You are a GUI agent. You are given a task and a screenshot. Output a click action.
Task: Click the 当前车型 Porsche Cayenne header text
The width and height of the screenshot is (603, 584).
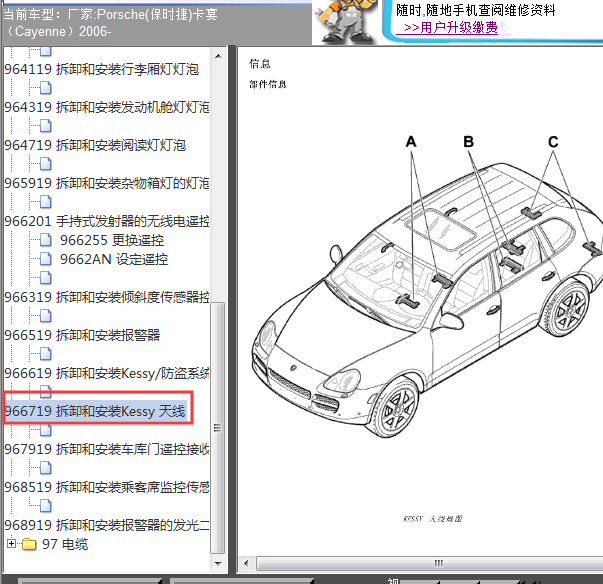(x=111, y=23)
